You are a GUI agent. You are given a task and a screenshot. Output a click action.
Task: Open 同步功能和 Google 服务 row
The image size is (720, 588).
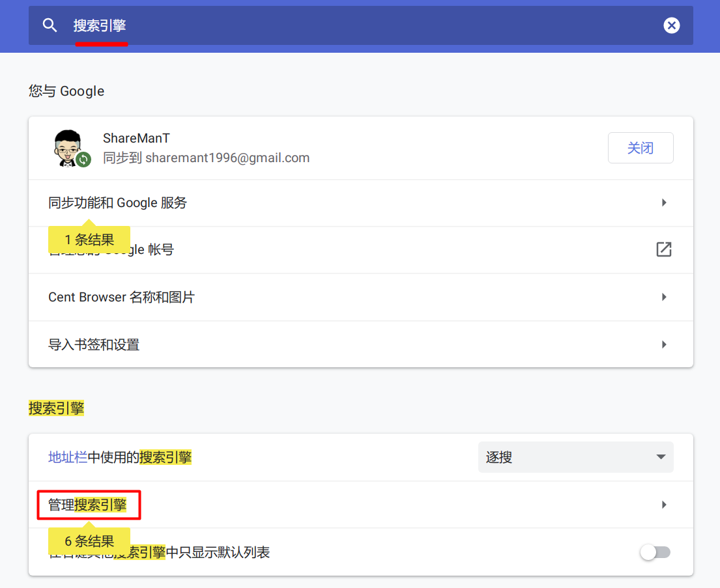tap(360, 203)
